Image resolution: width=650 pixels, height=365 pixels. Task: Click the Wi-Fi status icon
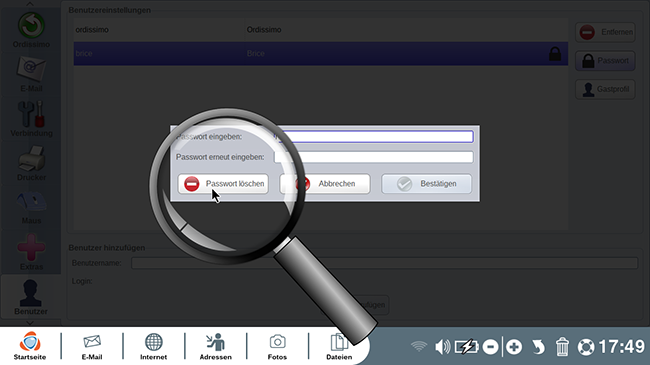click(x=419, y=346)
